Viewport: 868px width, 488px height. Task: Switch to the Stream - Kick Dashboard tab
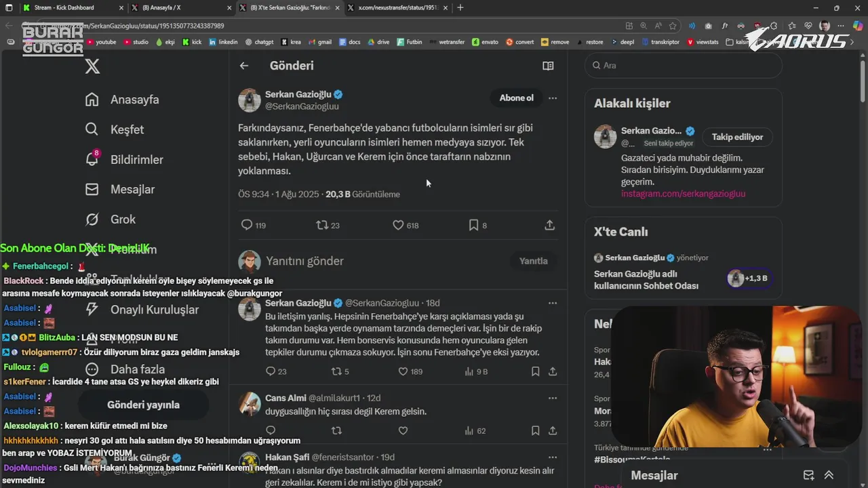coord(72,7)
